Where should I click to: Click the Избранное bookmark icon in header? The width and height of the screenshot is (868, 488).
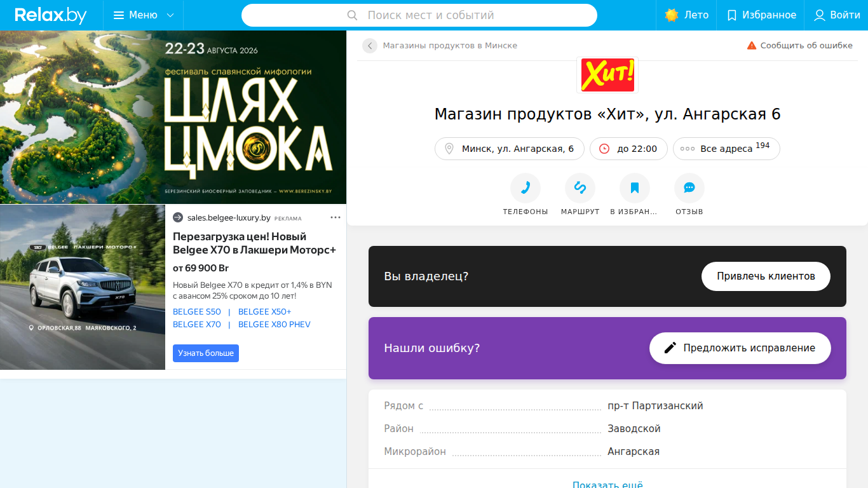[x=732, y=15]
